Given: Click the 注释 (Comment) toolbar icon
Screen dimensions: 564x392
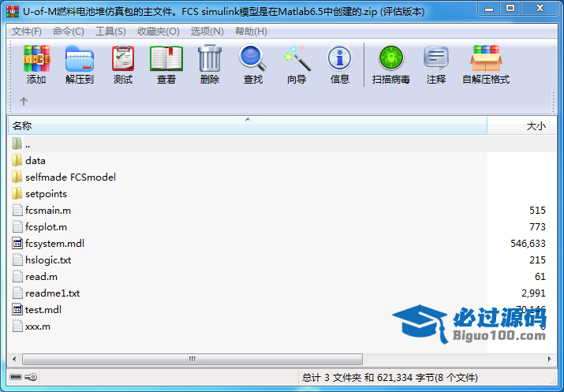Looking at the screenshot, I should (x=435, y=64).
